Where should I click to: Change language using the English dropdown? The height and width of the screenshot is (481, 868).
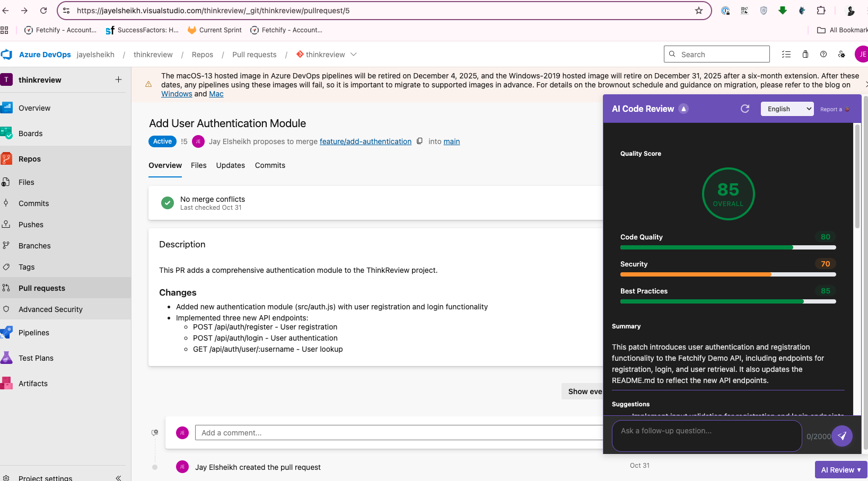click(787, 109)
